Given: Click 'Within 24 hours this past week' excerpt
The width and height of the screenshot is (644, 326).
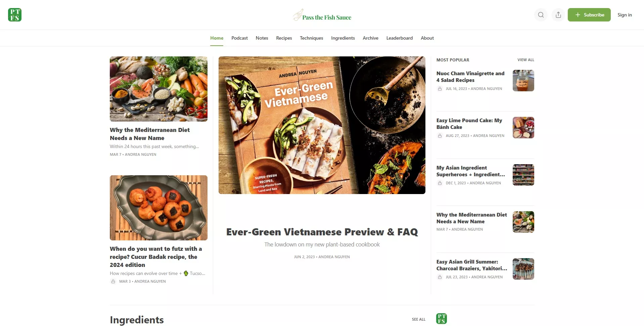Looking at the screenshot, I should click(154, 146).
